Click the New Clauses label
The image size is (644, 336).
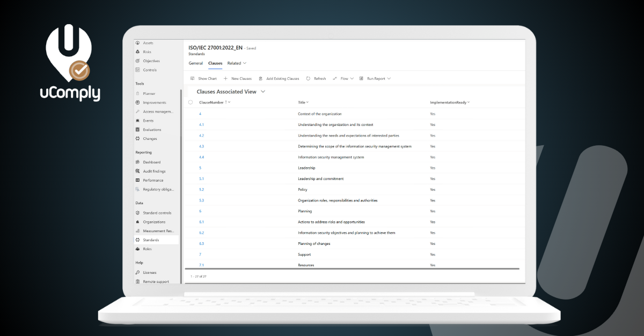(241, 79)
